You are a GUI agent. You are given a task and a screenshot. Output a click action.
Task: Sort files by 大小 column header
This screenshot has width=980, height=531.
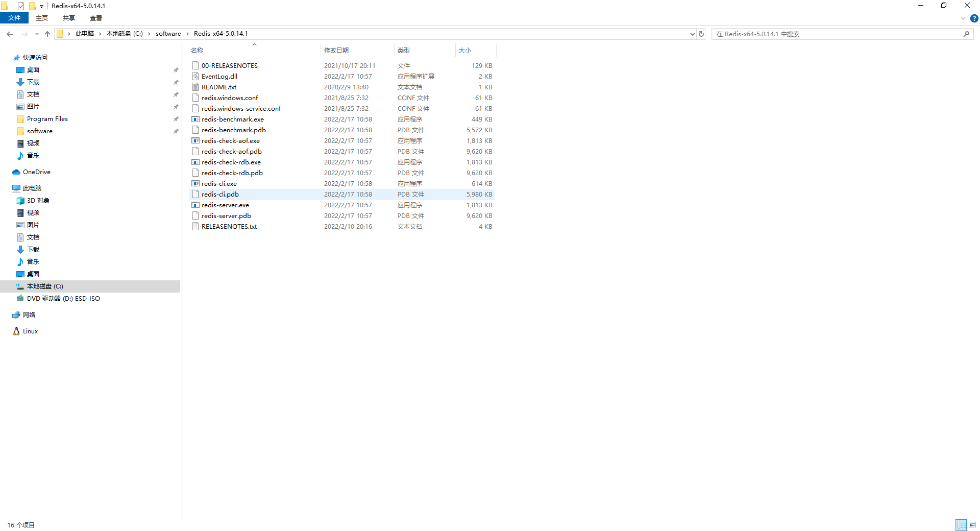(476, 51)
